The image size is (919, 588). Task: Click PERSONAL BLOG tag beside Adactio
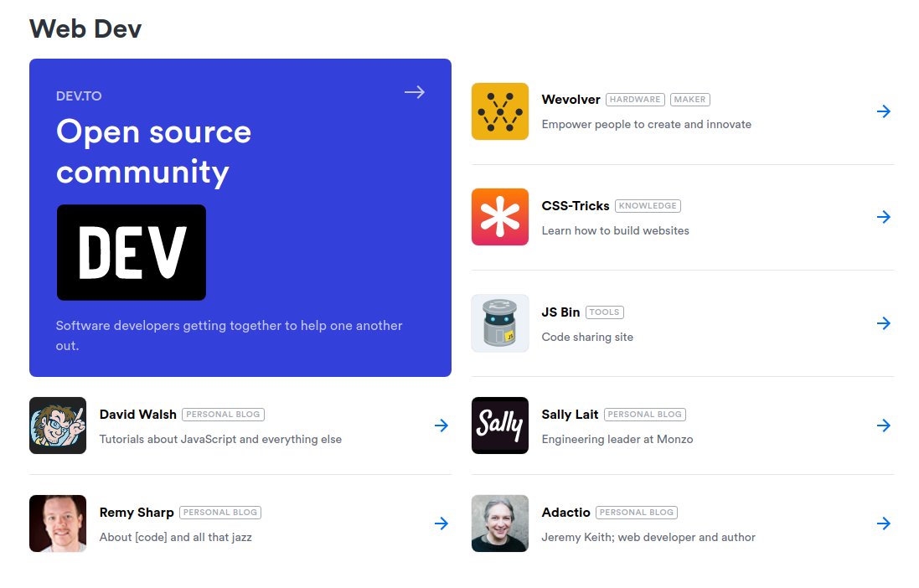pyautogui.click(x=637, y=513)
